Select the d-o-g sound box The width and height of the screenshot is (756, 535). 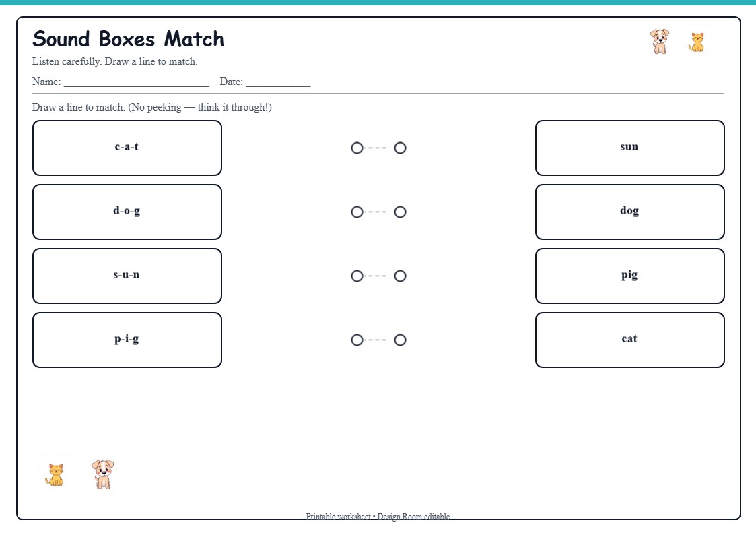(127, 212)
